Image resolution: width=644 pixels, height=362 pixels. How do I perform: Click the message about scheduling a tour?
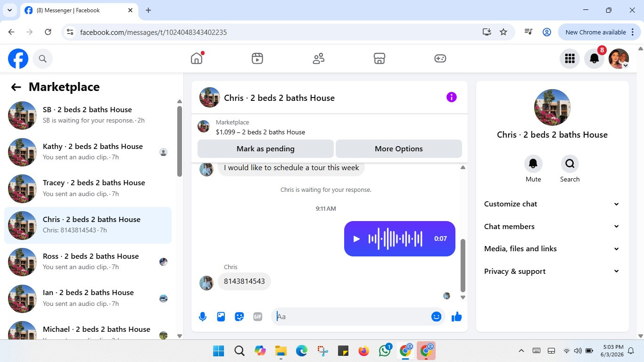click(291, 168)
